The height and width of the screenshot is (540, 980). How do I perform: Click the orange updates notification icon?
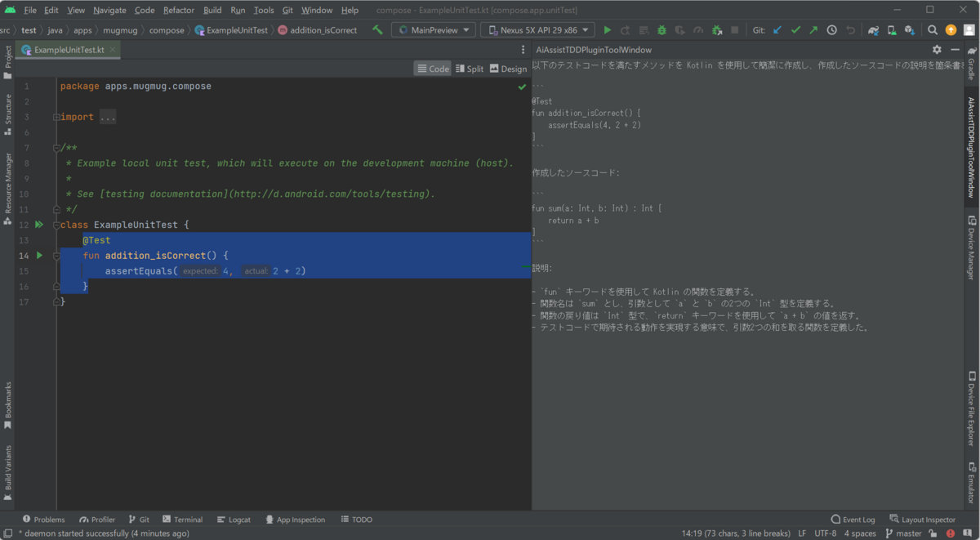coord(951,30)
